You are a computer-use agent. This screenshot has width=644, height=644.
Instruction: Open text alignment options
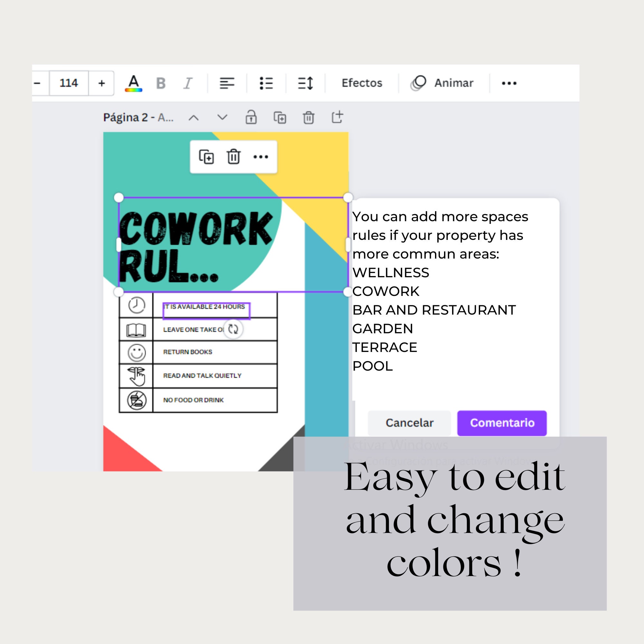click(227, 83)
